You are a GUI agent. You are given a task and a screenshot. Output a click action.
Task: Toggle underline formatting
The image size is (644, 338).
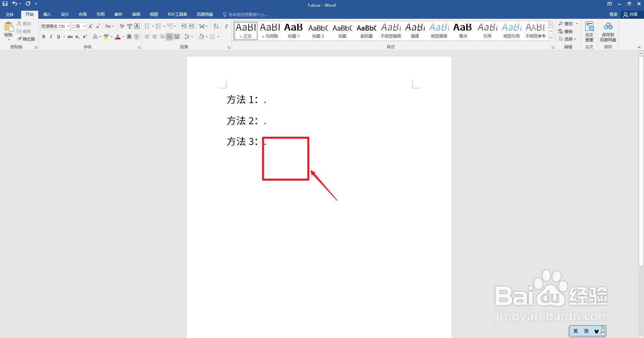[x=58, y=37]
